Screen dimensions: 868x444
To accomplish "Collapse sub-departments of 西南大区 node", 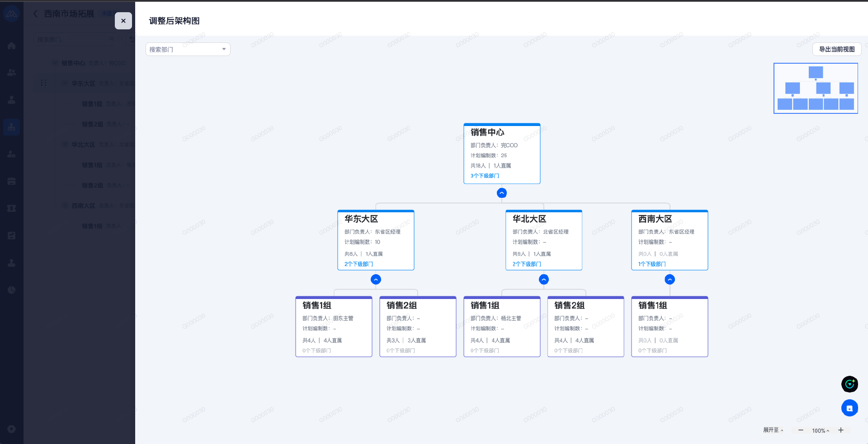I will [670, 280].
